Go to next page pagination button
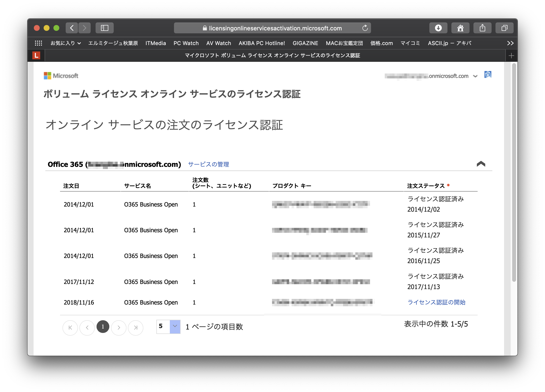Screen dimensions: 545x392 [119, 328]
